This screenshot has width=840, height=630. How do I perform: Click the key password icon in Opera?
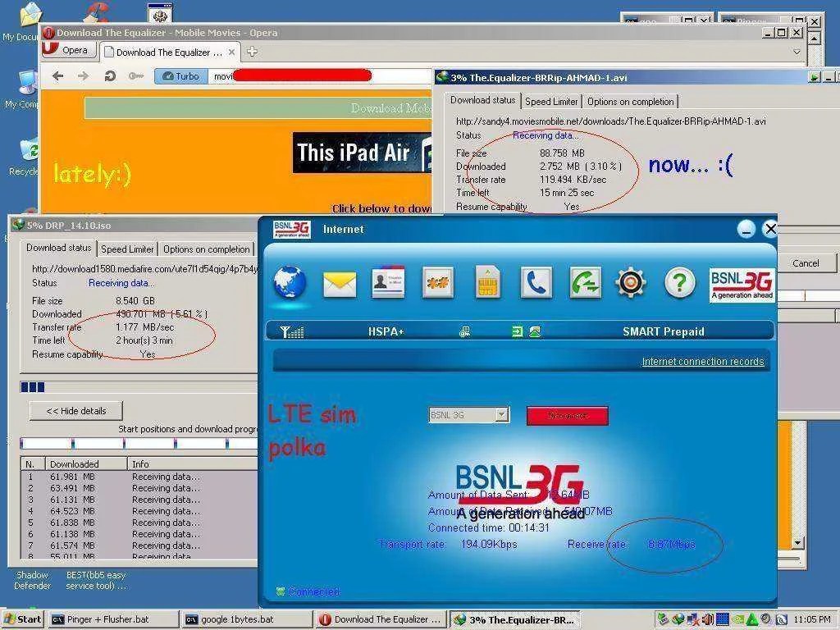pos(135,76)
